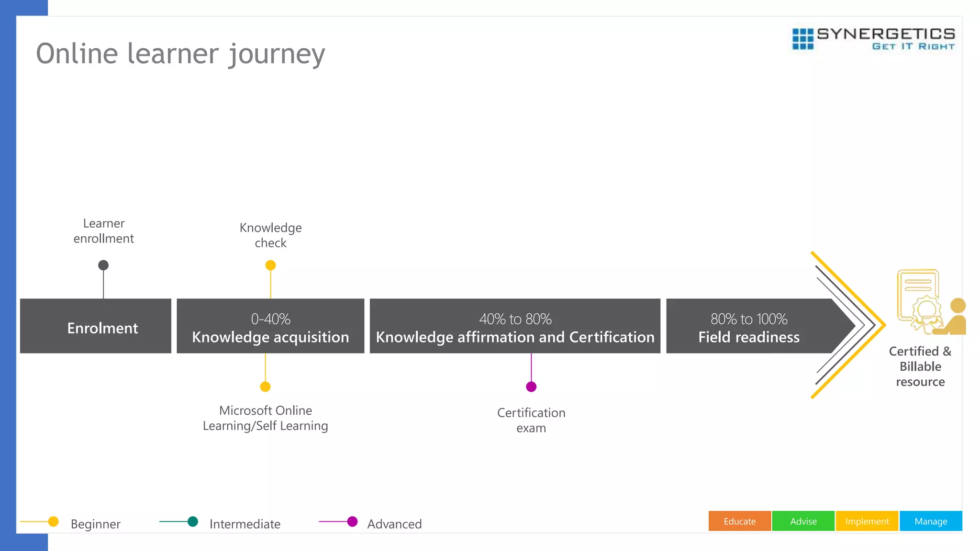Click the yellow Implement tab

pyautogui.click(x=867, y=521)
